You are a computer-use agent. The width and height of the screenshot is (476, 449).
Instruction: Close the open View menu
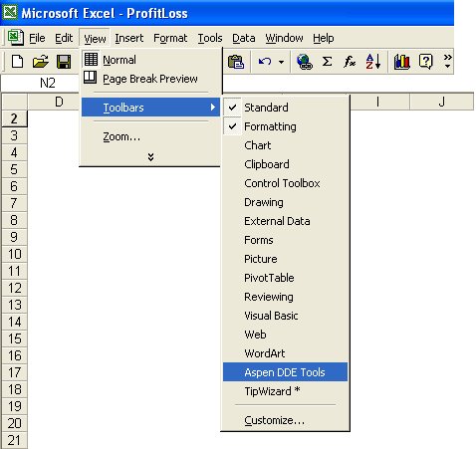tap(95, 38)
